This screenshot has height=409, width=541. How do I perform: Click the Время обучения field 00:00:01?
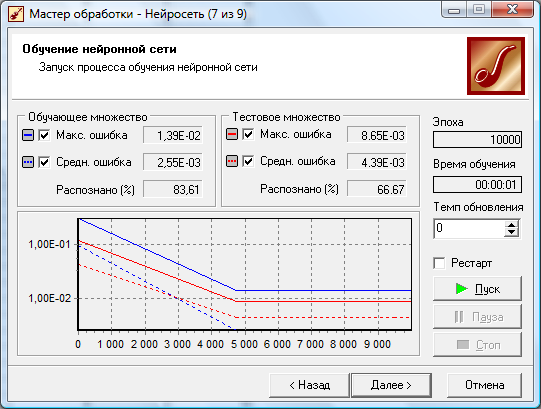click(477, 185)
